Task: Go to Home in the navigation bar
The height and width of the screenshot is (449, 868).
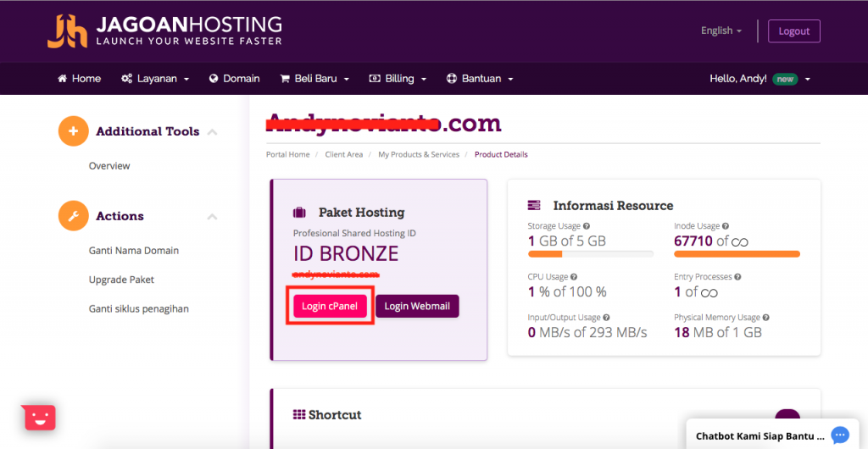Action: coord(79,79)
